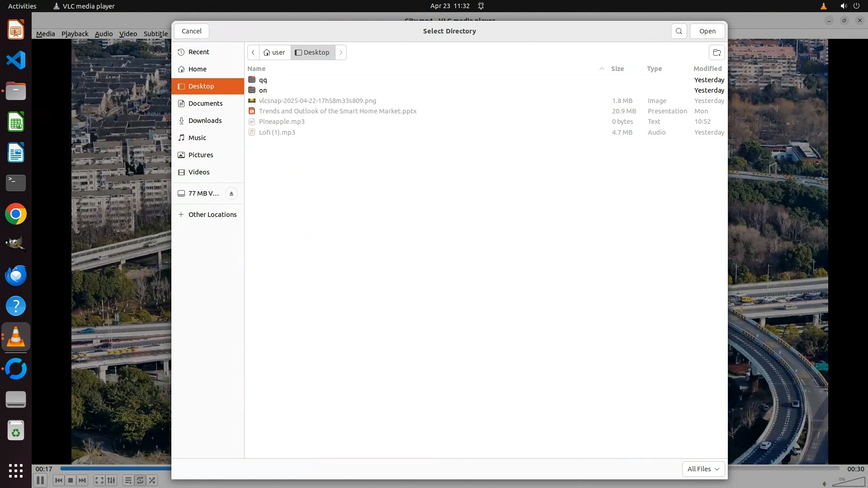Toggle random shuffle playback
Image resolution: width=868 pixels, height=488 pixels.
(152, 480)
